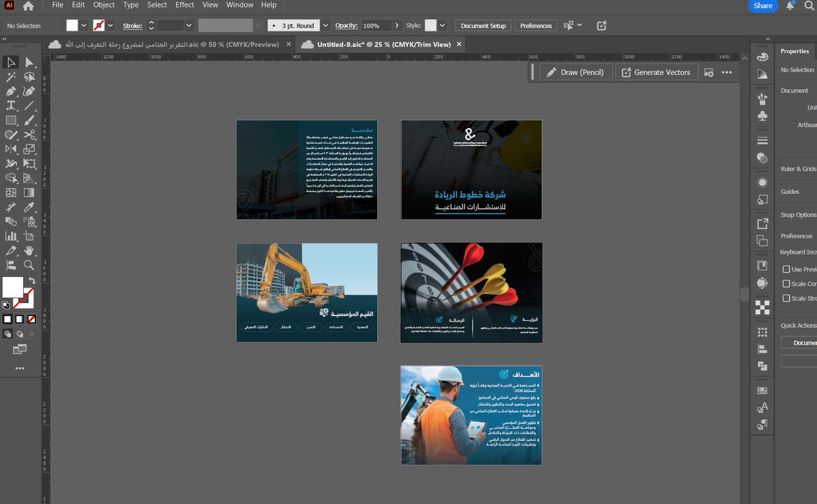Select the Selection (black arrow) tool
817x504 pixels.
coord(11,62)
